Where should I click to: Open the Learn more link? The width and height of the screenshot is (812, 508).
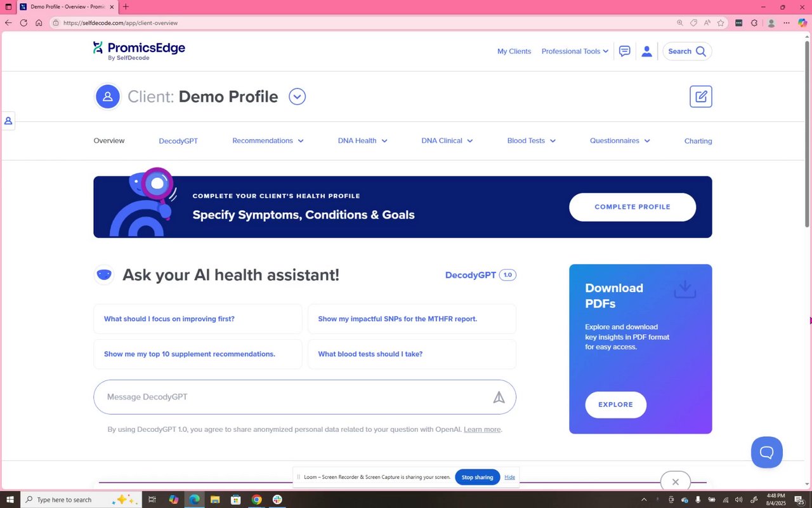click(x=482, y=429)
